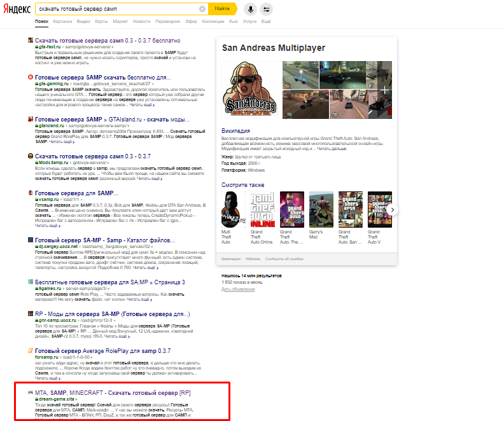Click the gtaisland.ru favicon

[31, 119]
